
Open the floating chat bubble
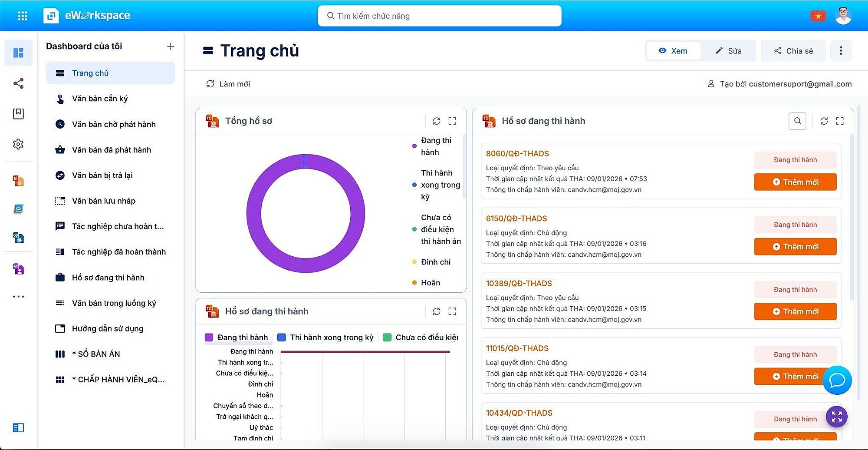(837, 381)
